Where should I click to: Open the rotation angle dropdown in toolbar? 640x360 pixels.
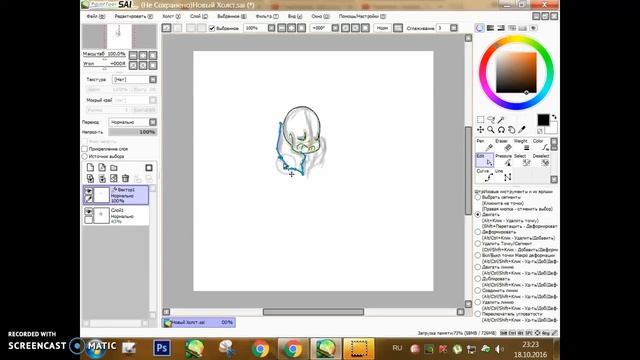[335, 28]
